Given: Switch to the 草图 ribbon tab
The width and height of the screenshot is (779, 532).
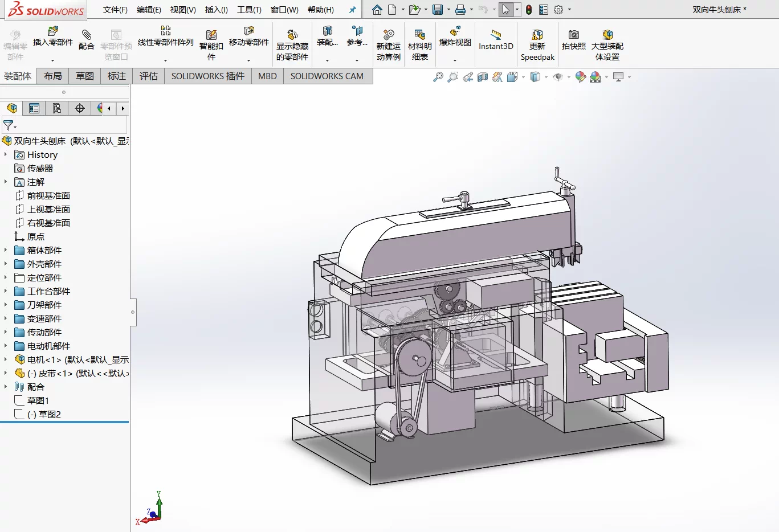Looking at the screenshot, I should click(85, 76).
